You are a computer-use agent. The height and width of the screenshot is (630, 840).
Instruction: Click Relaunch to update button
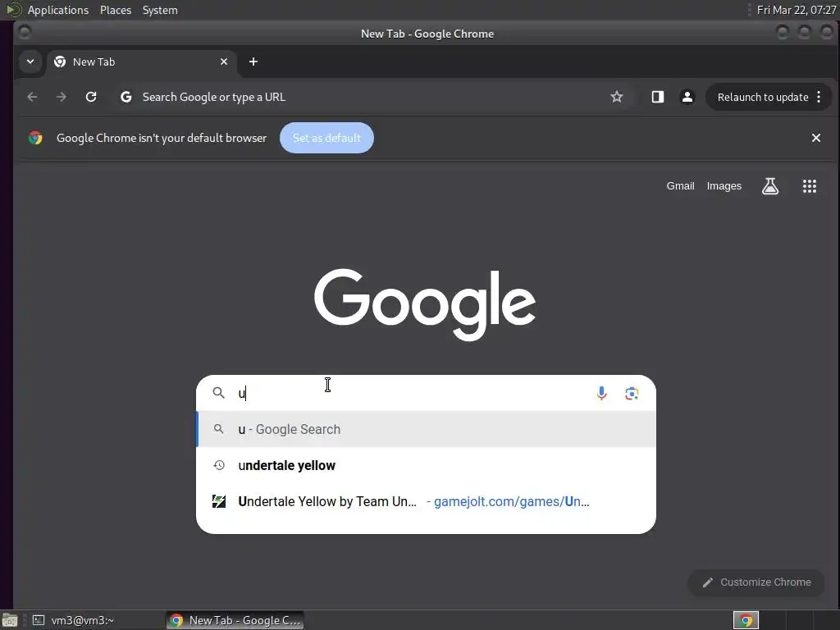pyautogui.click(x=762, y=97)
